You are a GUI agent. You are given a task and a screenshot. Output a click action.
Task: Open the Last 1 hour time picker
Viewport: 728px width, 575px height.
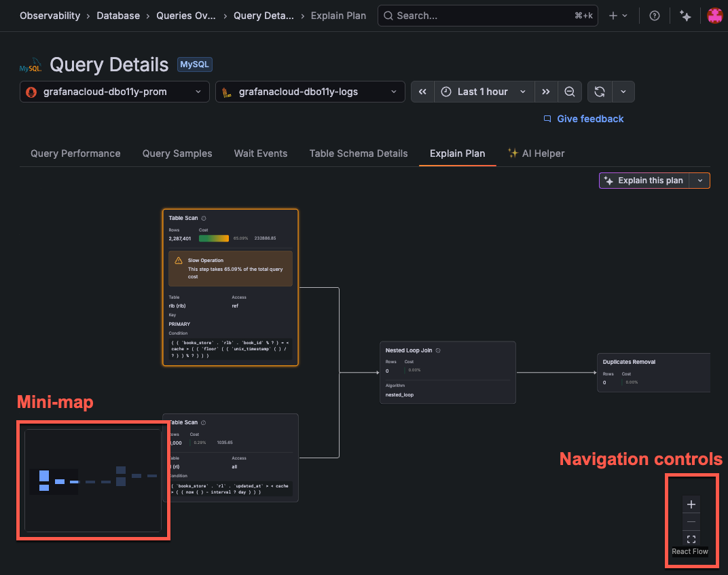point(483,91)
